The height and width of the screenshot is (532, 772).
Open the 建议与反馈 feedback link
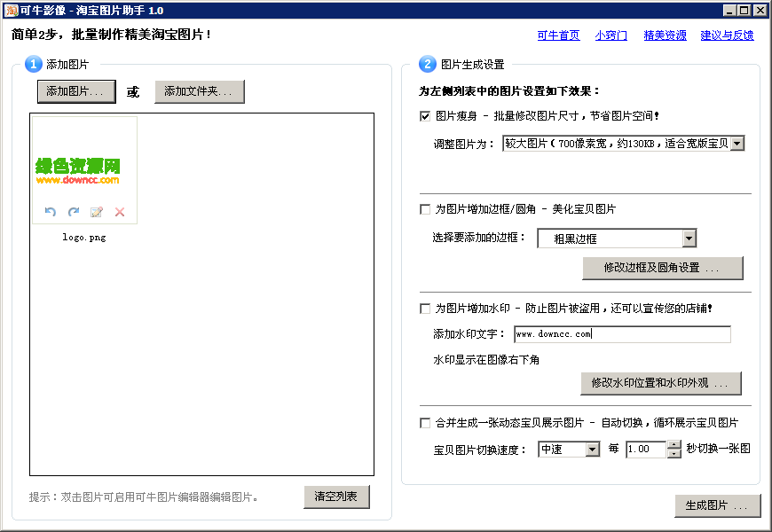727,35
